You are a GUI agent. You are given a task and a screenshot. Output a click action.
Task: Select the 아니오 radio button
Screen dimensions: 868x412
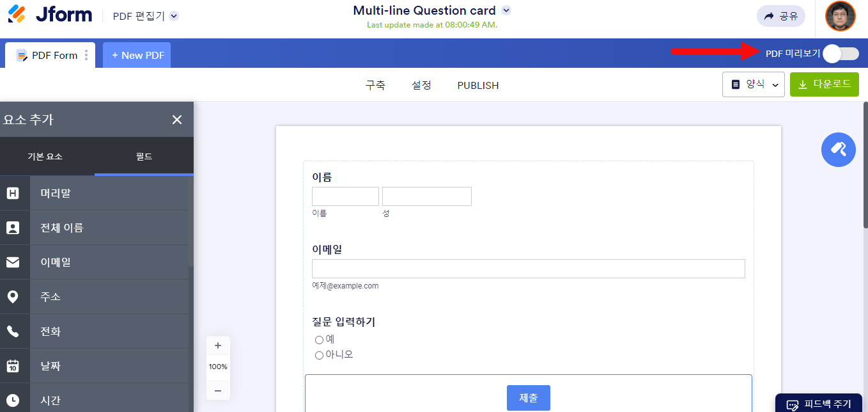(319, 355)
